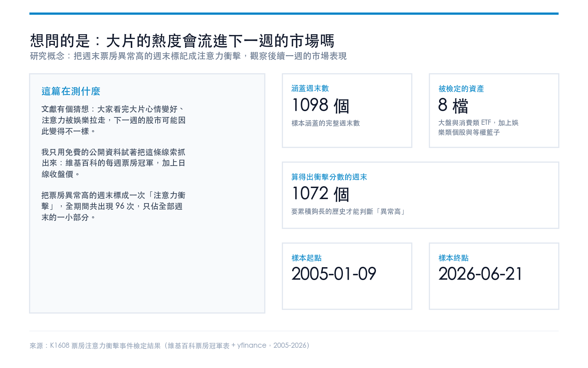Select the label 樣本起點
This screenshot has width=588, height=368.
coord(306,258)
